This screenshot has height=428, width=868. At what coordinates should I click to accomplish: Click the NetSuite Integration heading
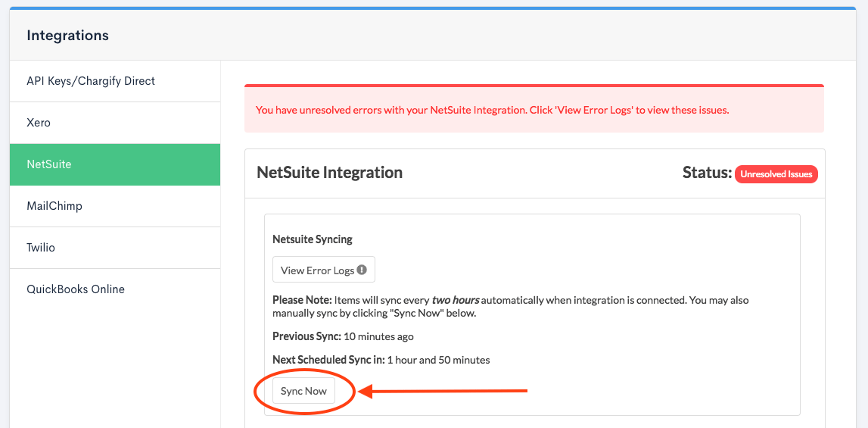(x=329, y=173)
